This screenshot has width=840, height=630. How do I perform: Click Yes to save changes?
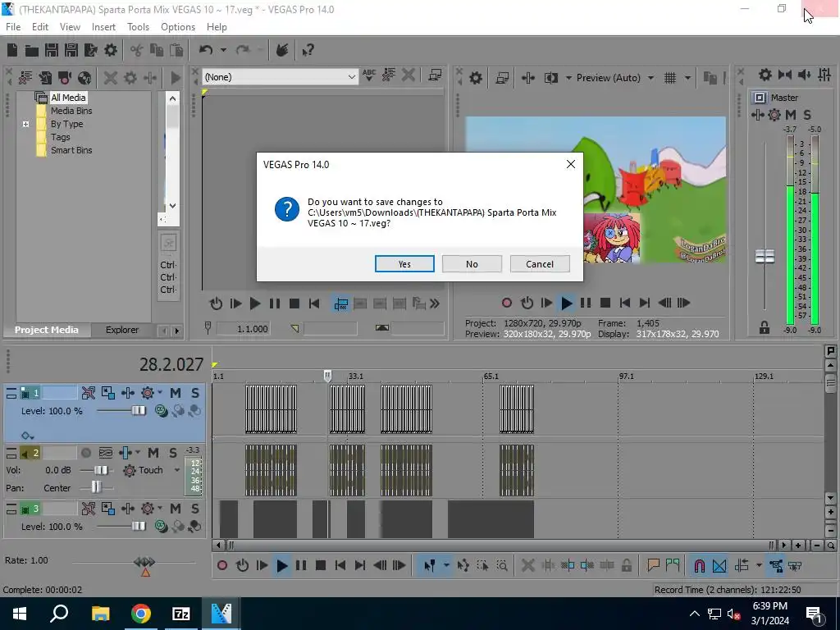pos(404,263)
